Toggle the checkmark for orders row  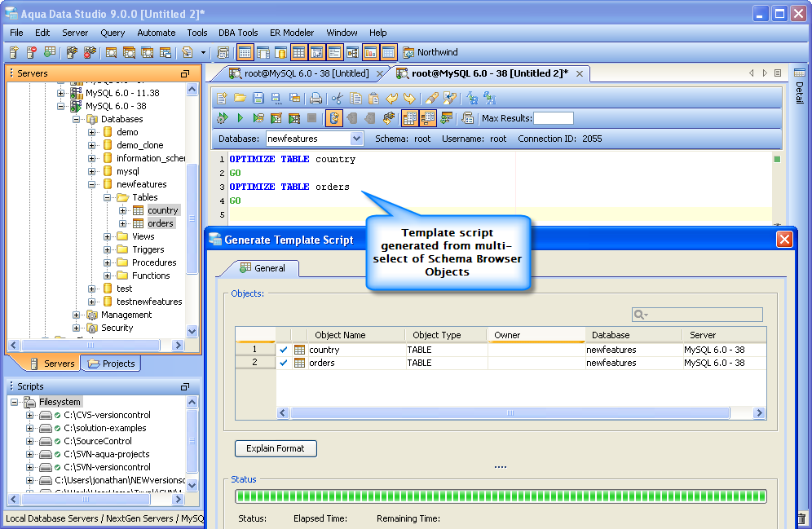coord(284,363)
